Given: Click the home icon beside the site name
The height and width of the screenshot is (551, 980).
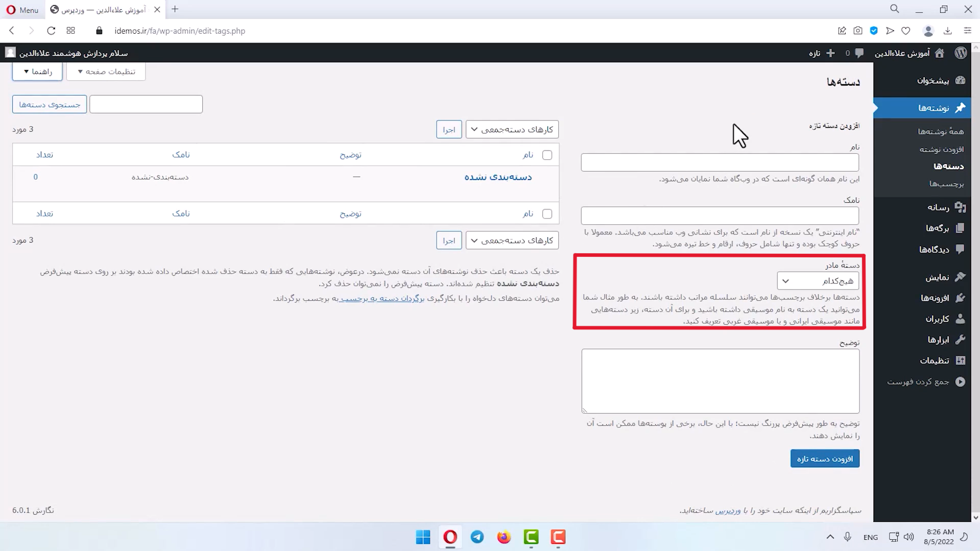Looking at the screenshot, I should 939,53.
